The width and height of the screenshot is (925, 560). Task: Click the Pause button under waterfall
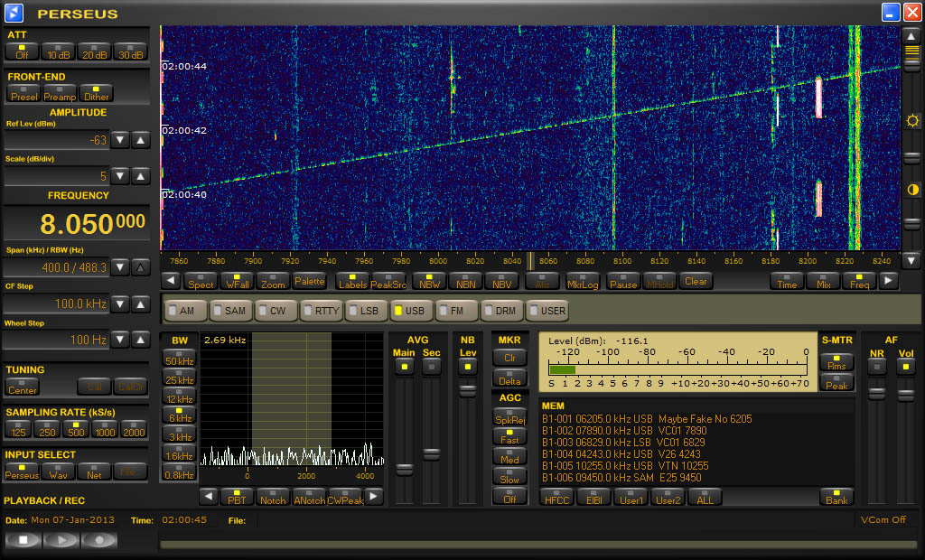coord(623,281)
